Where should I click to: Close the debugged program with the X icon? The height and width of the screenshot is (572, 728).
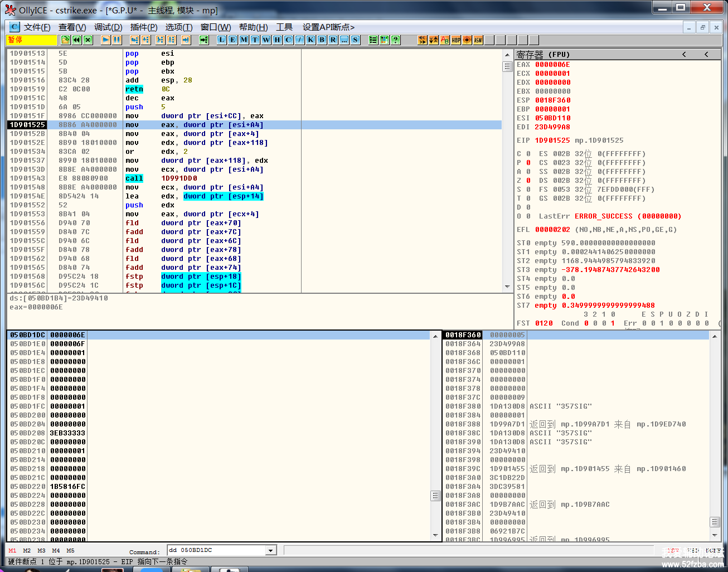coord(88,40)
